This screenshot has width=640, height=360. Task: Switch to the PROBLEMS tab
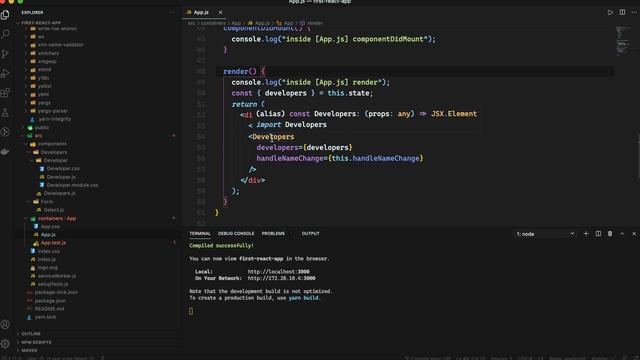pyautogui.click(x=273, y=233)
